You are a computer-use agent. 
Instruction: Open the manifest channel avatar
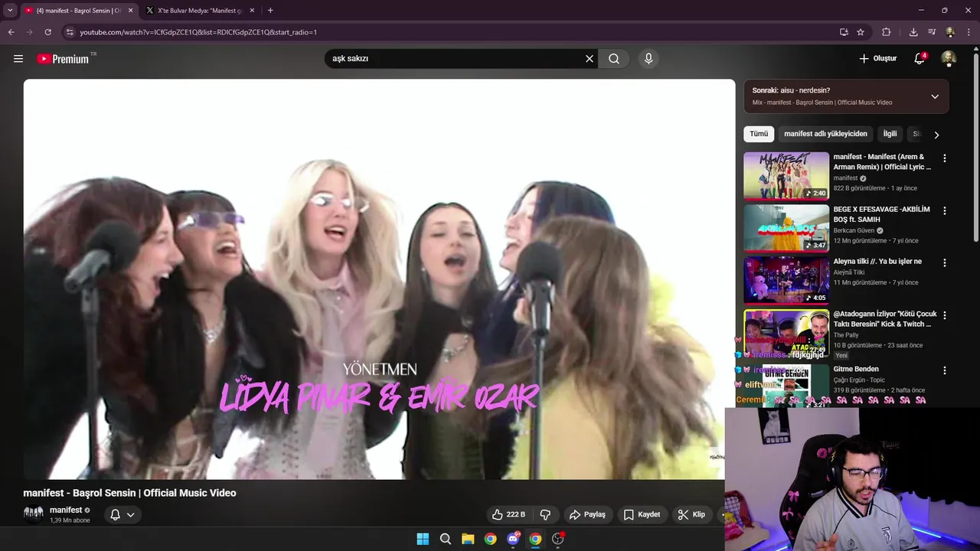[33, 514]
